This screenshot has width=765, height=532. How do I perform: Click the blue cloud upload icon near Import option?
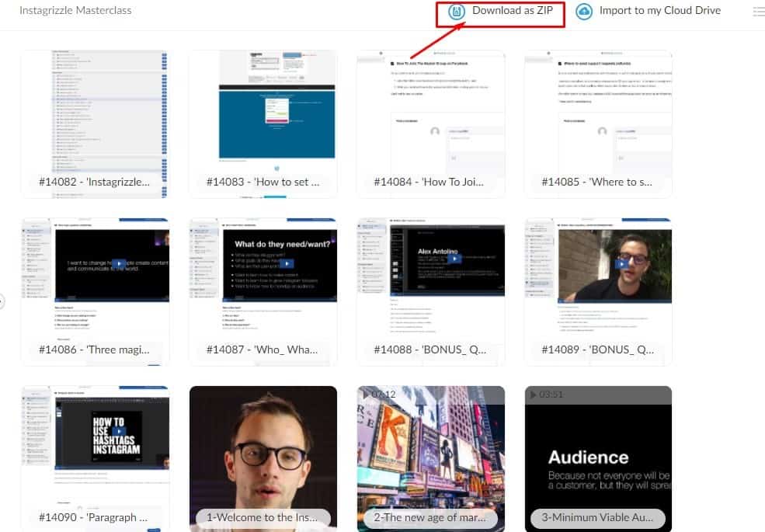585,11
